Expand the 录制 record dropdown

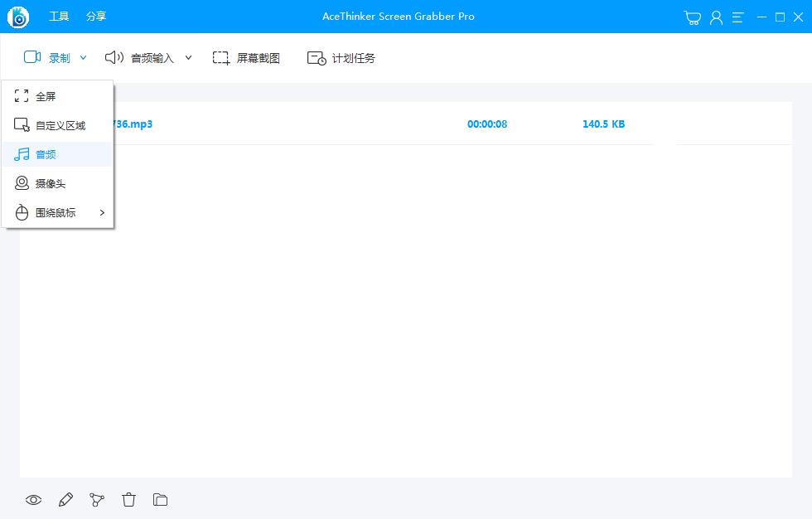(83, 58)
